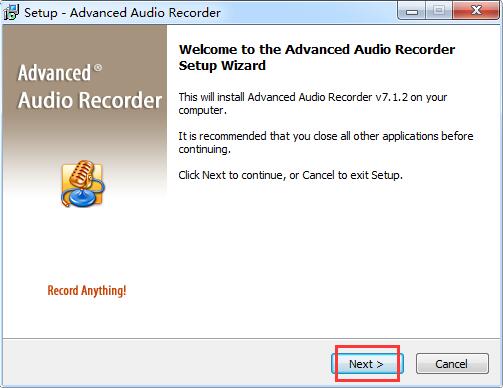Minimize the Setup wizard window
Image resolution: width=503 pixels, height=388 pixels.
point(412,12)
